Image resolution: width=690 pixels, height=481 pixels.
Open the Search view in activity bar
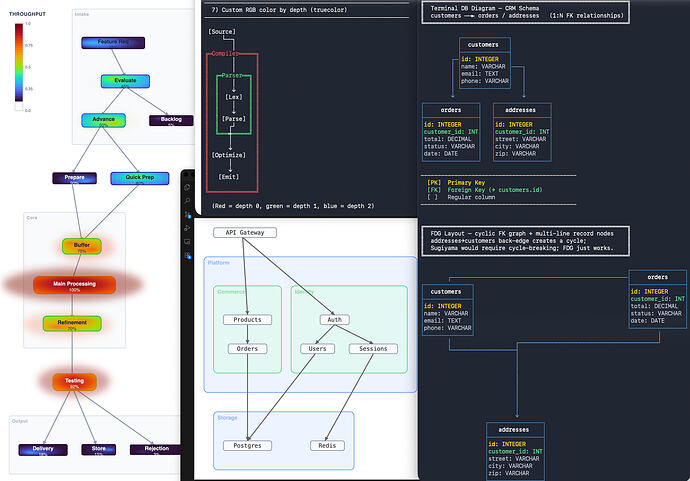coord(187,201)
